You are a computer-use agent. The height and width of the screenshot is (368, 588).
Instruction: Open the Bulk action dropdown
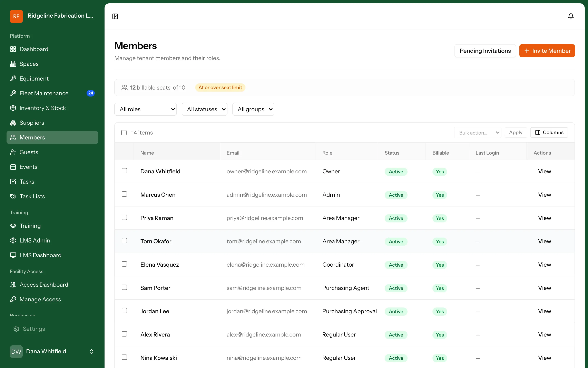(478, 133)
